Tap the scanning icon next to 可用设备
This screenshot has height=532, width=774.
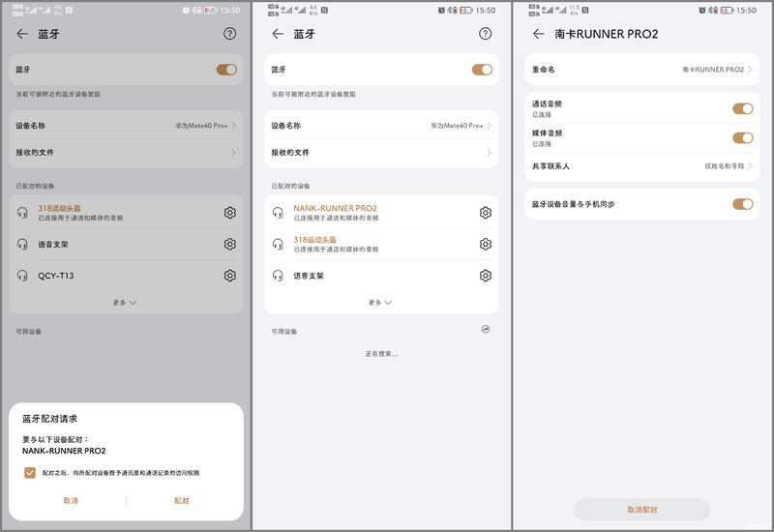coord(486,329)
